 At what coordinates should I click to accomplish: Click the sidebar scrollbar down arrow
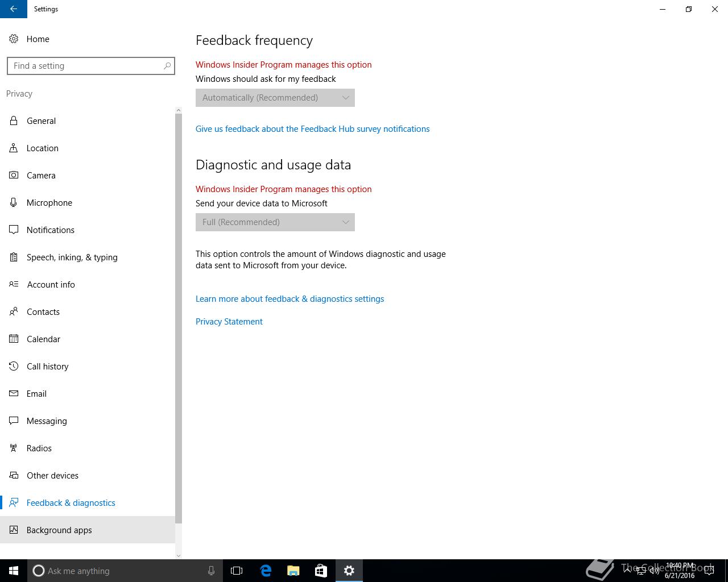(x=179, y=555)
